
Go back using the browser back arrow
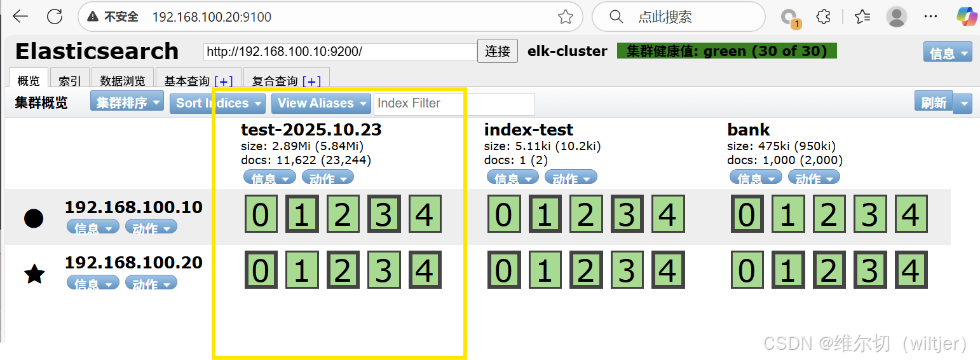point(20,17)
